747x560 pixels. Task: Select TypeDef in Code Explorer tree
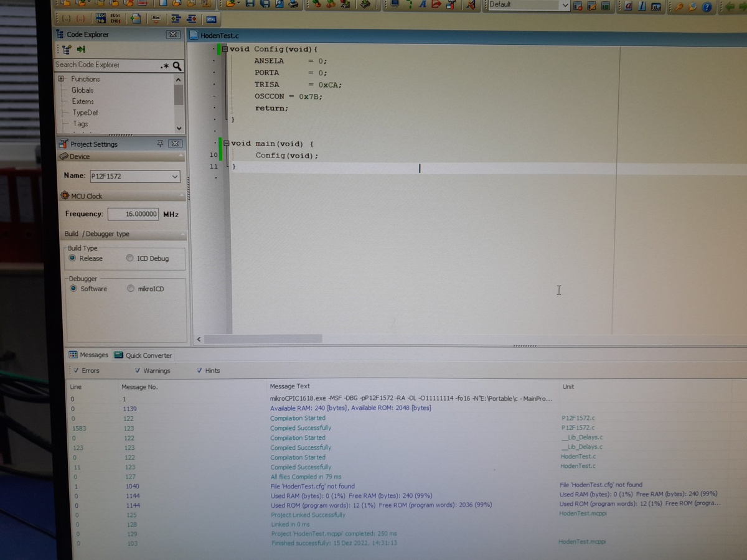click(85, 113)
